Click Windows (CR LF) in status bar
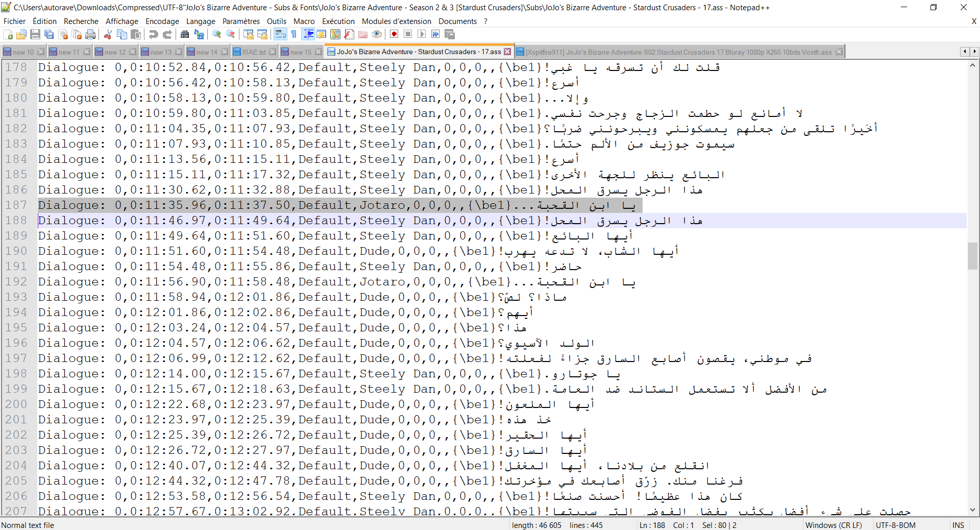The width and height of the screenshot is (980, 530). [x=834, y=525]
